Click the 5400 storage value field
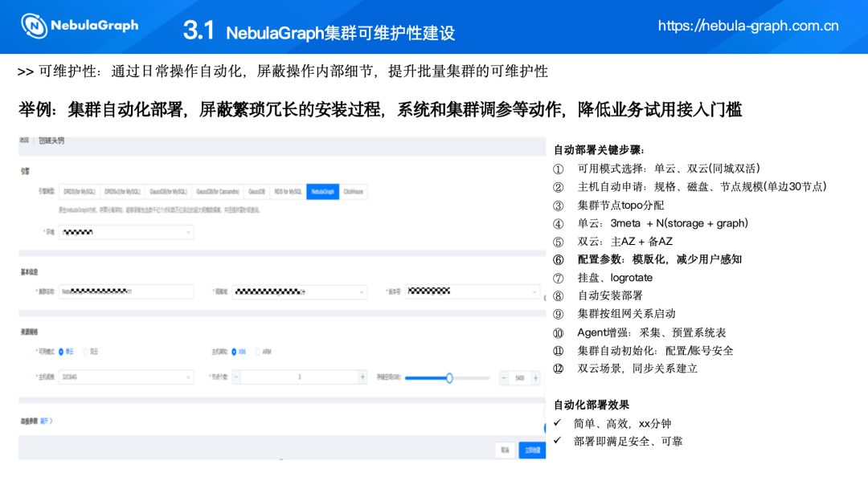 coord(520,378)
